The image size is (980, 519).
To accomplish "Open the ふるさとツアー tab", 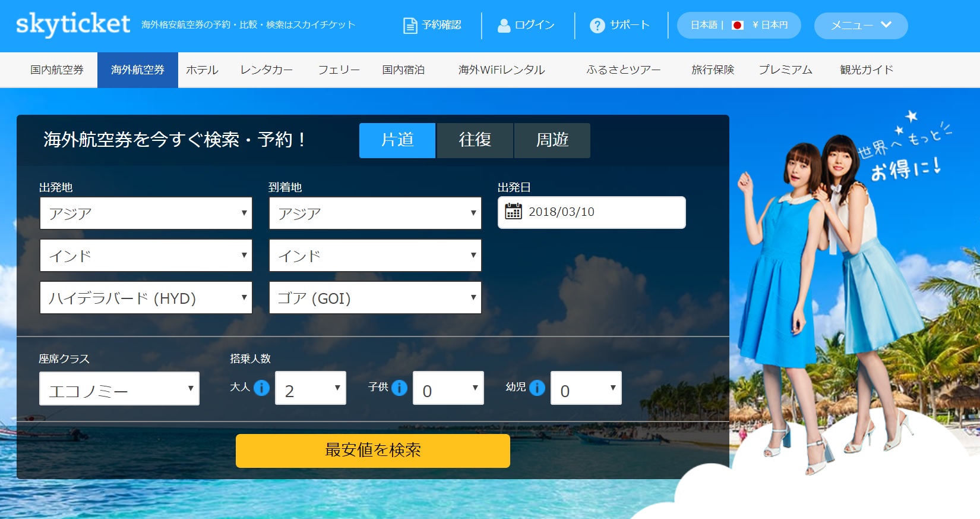I will point(624,70).
